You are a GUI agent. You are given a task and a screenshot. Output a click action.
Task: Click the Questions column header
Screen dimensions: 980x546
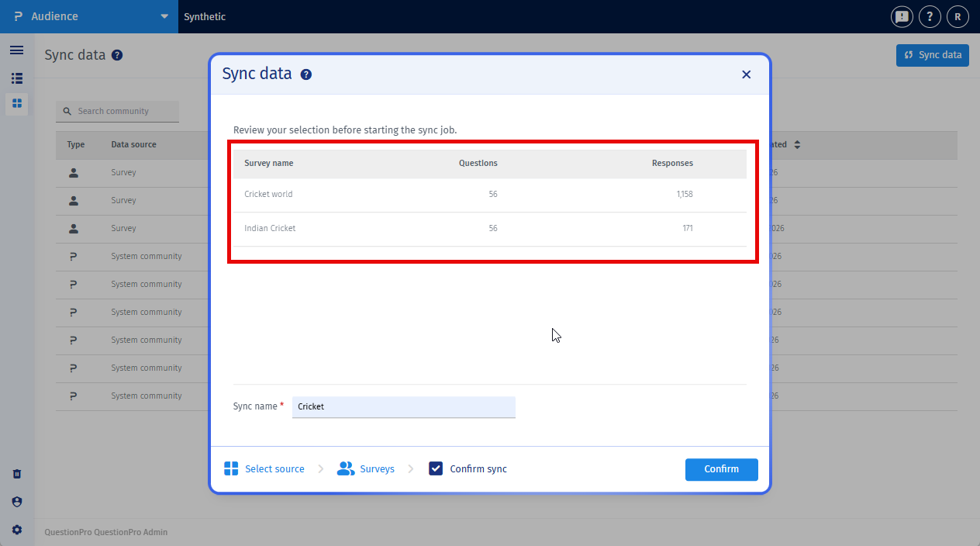pyautogui.click(x=478, y=163)
